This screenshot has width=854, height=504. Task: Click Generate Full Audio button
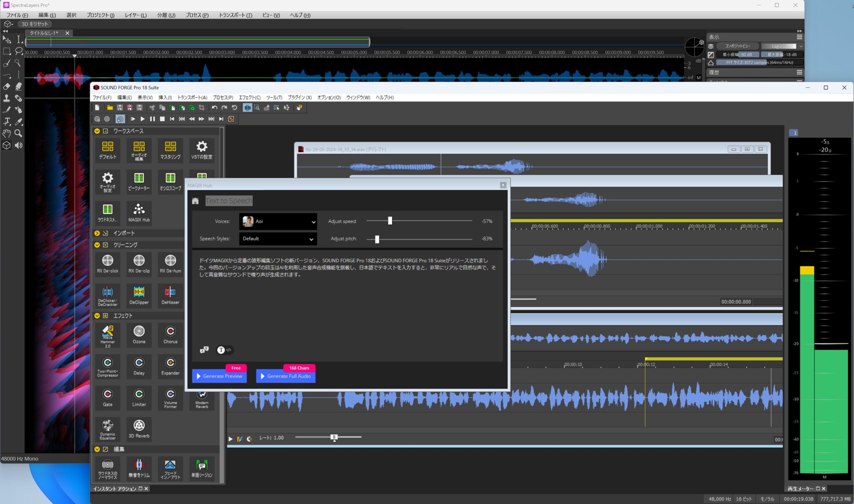[286, 376]
